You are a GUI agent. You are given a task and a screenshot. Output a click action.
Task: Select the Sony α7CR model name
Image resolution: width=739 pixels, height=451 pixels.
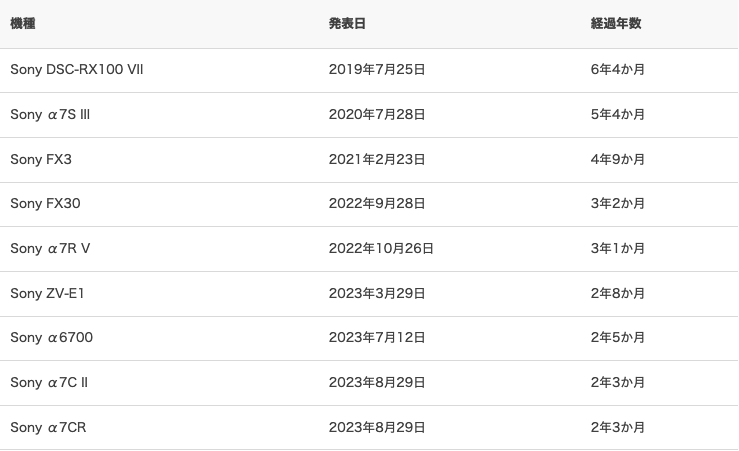pyautogui.click(x=48, y=427)
